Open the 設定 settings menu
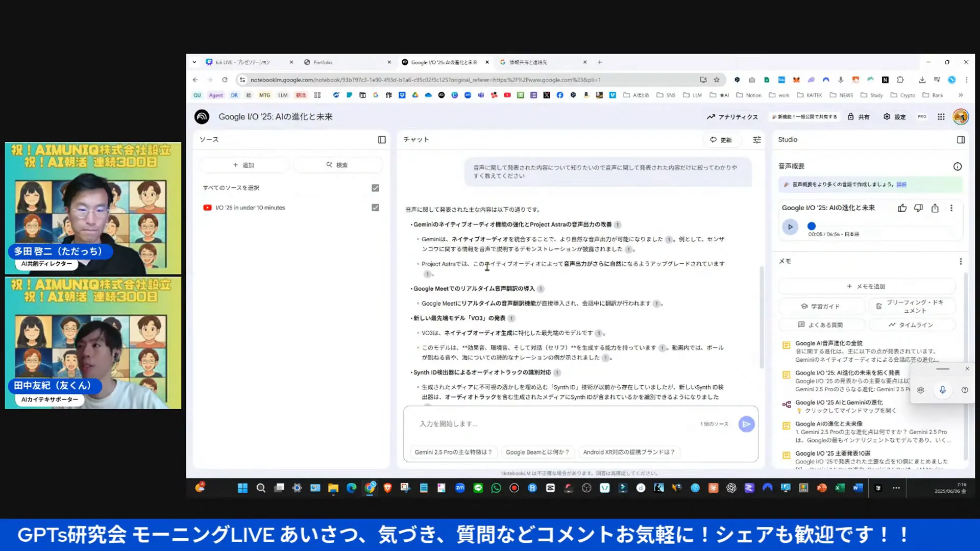 coord(895,117)
